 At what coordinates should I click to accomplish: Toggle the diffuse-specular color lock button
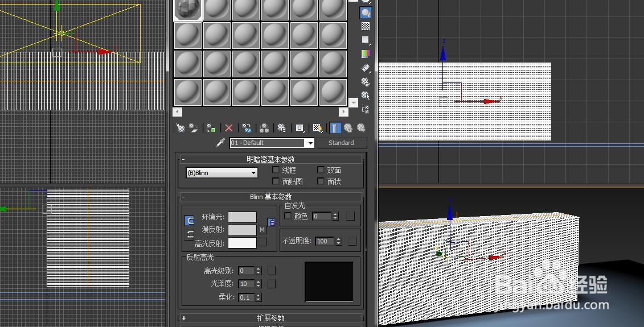tap(190, 234)
